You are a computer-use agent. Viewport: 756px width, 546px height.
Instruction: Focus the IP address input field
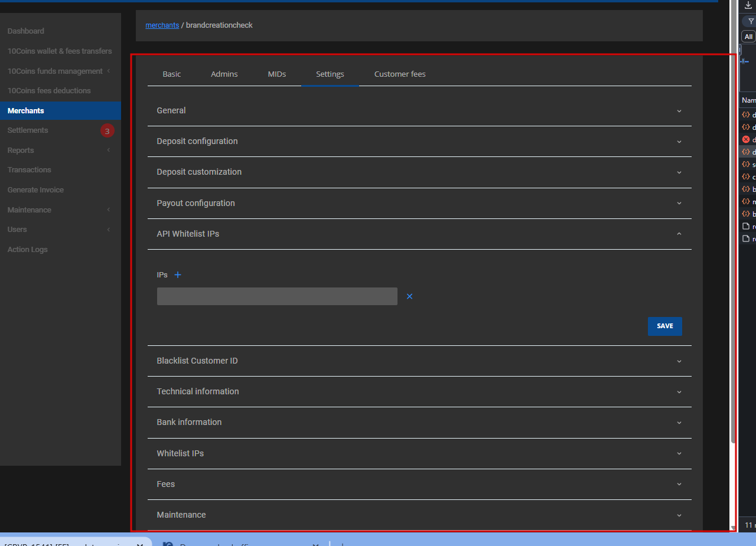click(277, 296)
